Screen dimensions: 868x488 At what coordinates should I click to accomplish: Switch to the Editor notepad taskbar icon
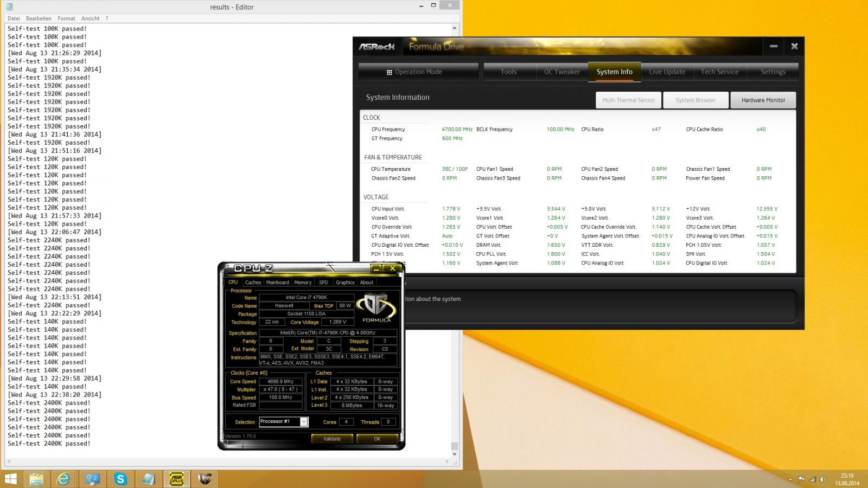(149, 479)
